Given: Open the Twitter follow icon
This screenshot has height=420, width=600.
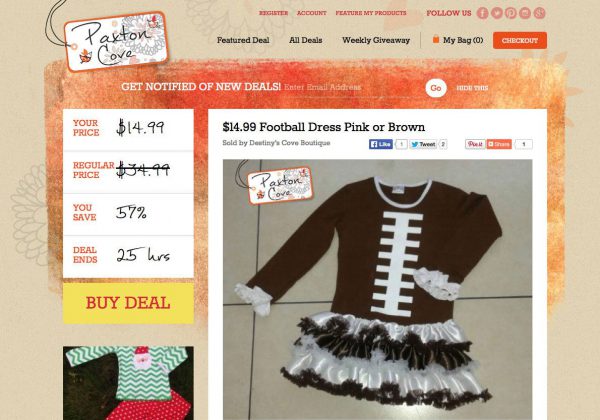Looking at the screenshot, I should [x=497, y=13].
